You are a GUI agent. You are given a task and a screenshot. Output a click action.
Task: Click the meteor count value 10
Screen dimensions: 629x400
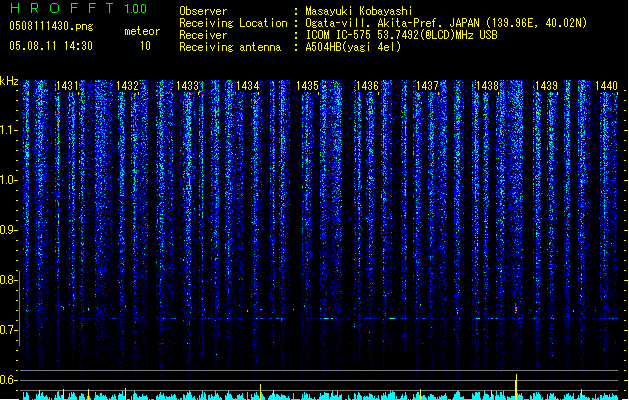coord(145,46)
